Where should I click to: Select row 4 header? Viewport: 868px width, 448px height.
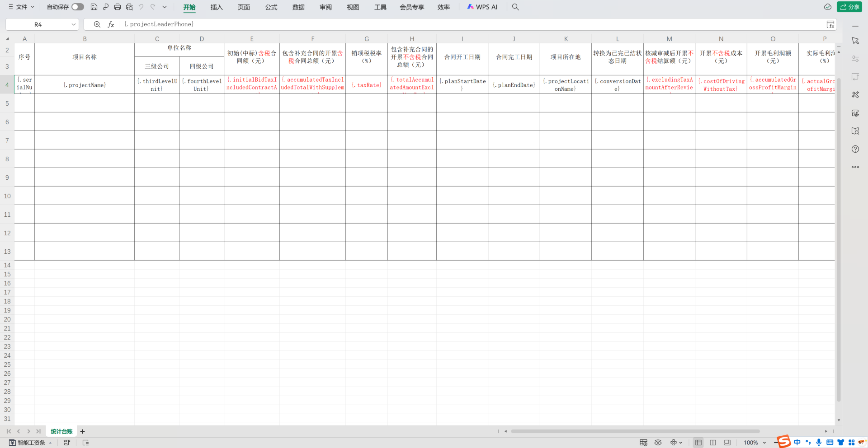click(7, 85)
